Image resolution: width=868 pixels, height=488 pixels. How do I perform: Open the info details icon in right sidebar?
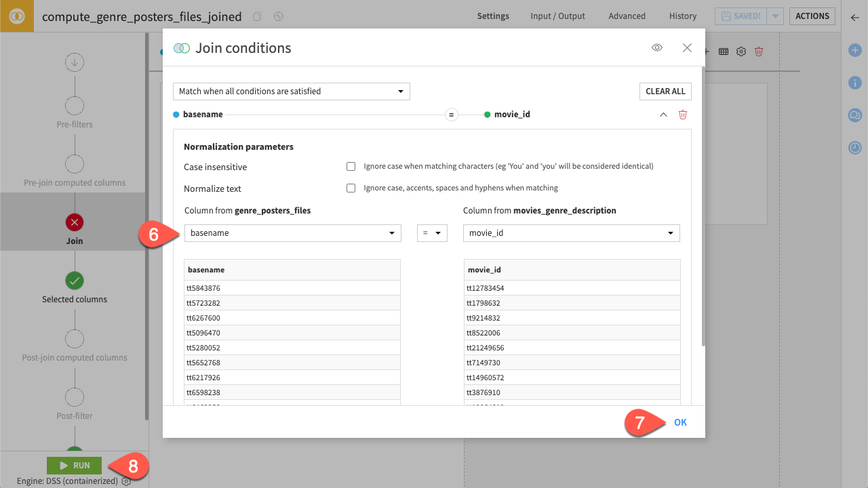[x=855, y=83]
